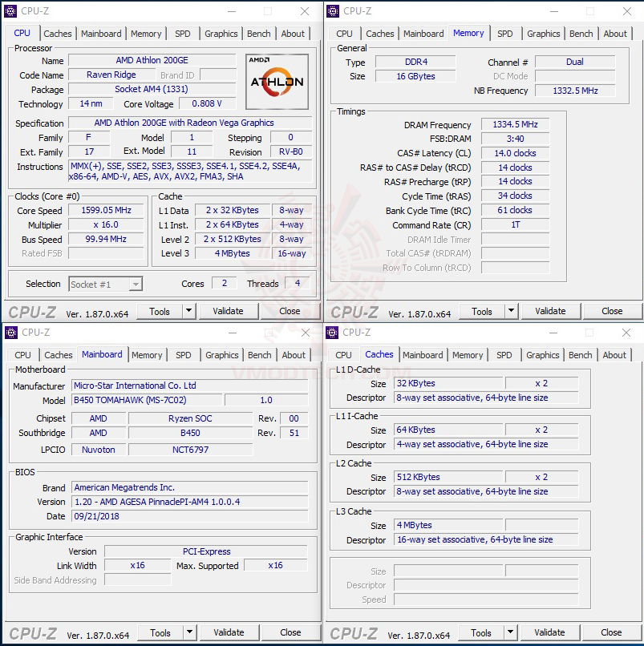This screenshot has height=646, width=644.
Task: Open About tab in CPU window
Action: pyautogui.click(x=293, y=34)
